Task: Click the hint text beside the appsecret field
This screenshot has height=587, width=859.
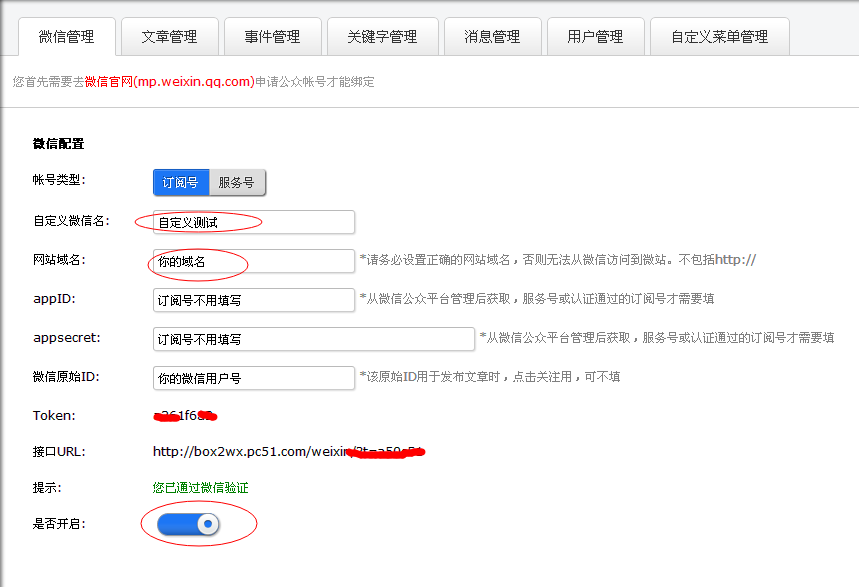Action: click(x=657, y=338)
